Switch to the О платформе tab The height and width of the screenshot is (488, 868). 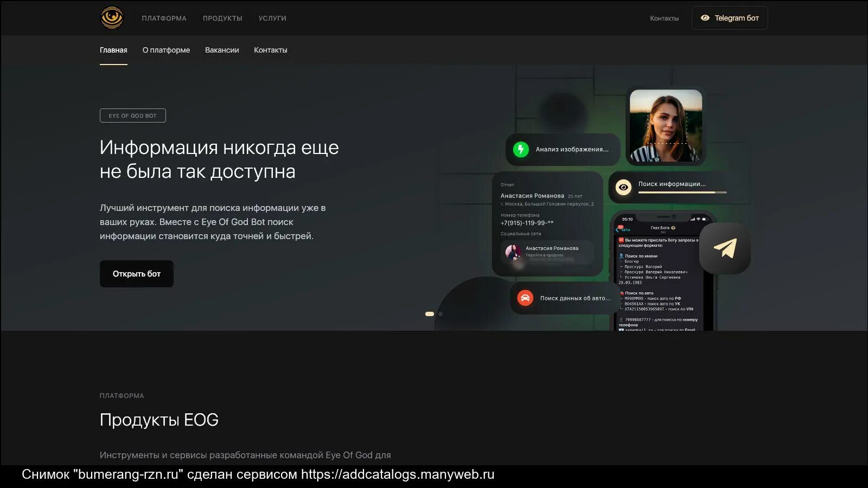[166, 50]
